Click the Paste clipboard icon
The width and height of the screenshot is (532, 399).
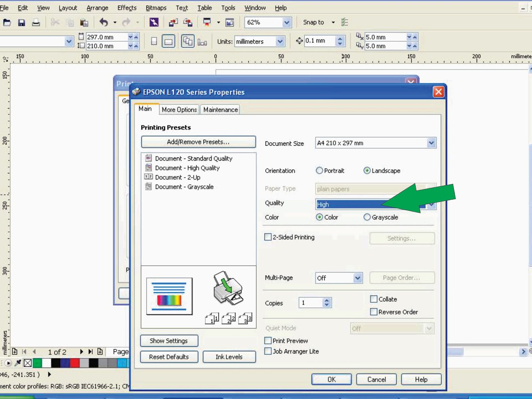click(x=84, y=22)
